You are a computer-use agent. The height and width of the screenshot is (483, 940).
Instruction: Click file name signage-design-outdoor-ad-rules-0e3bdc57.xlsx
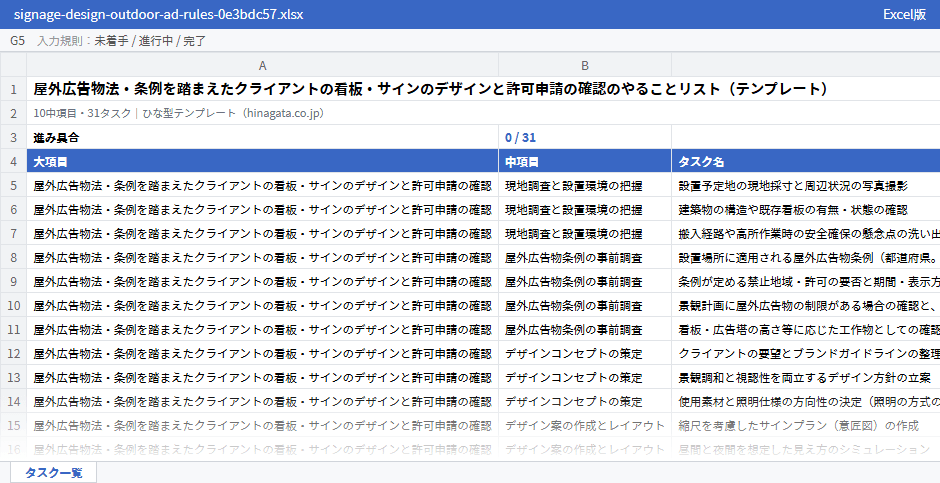(x=158, y=14)
